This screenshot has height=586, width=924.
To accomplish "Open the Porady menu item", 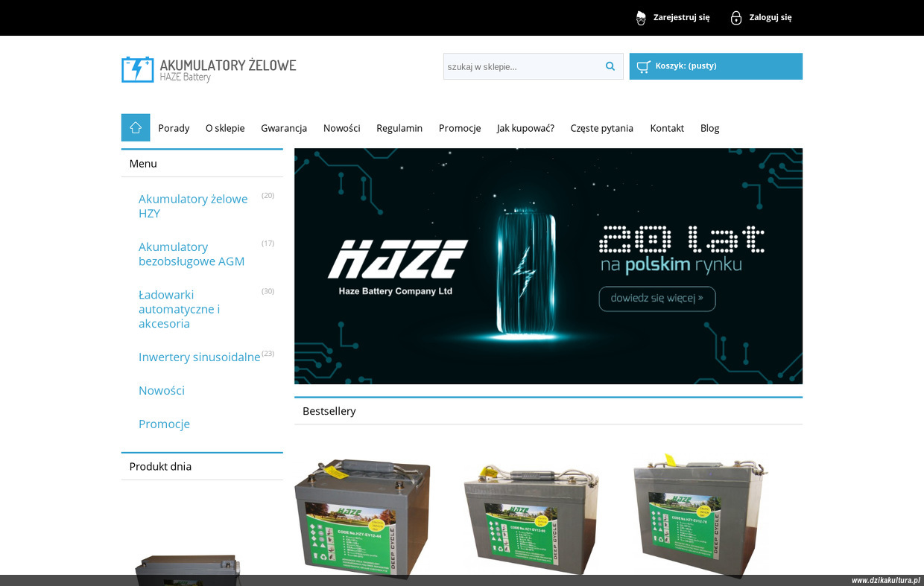I will click(x=174, y=128).
